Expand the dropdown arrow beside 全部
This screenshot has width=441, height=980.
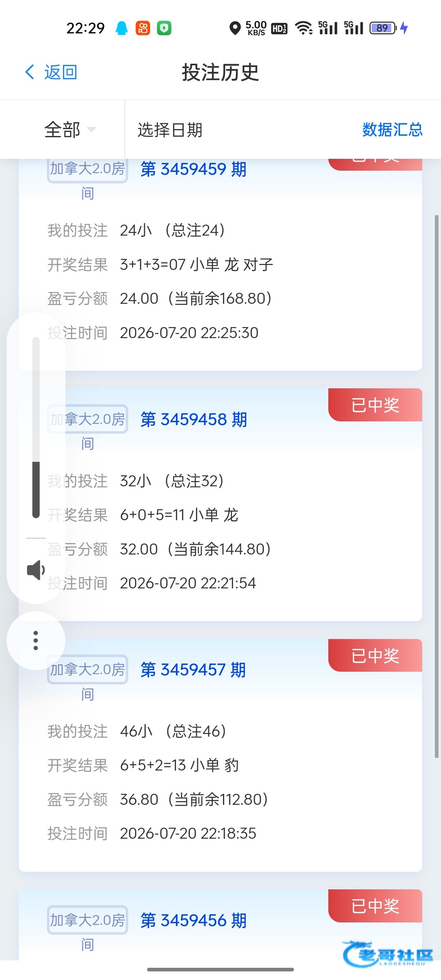pyautogui.click(x=91, y=130)
